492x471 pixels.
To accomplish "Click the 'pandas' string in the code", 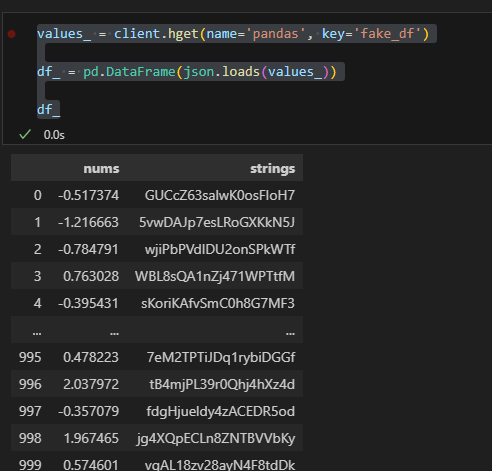I will tap(276, 34).
